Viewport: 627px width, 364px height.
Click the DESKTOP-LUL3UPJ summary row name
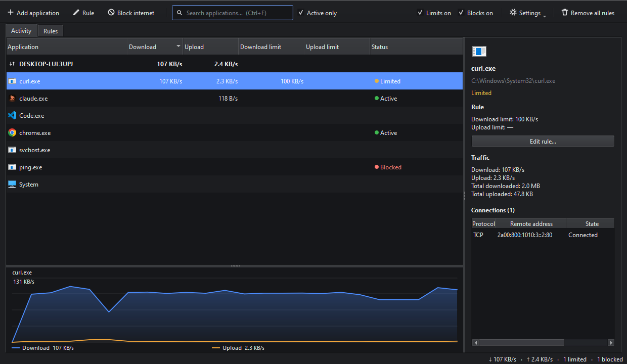coord(46,64)
